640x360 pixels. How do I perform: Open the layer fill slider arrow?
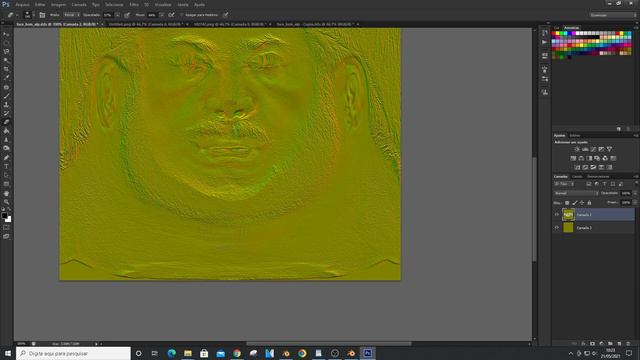tap(635, 202)
